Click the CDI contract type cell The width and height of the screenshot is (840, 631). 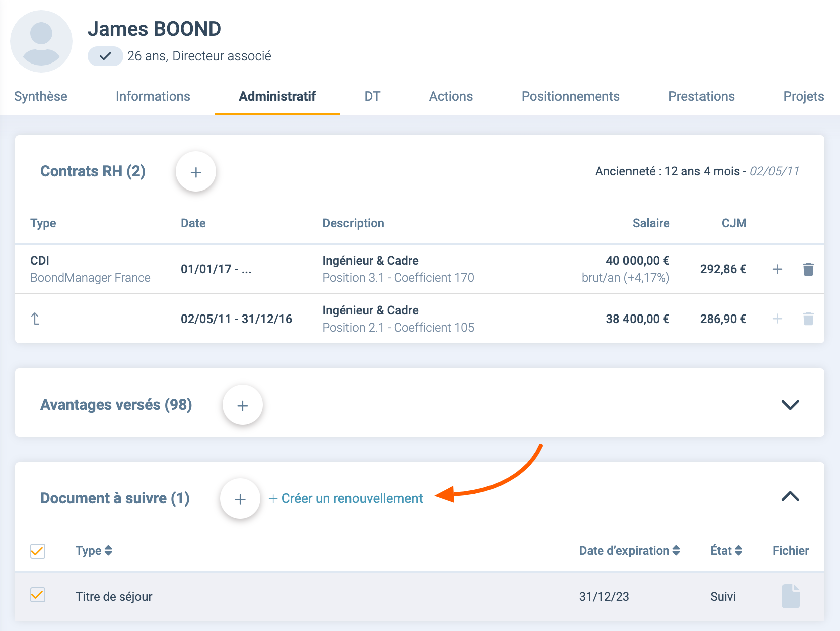pyautogui.click(x=40, y=261)
